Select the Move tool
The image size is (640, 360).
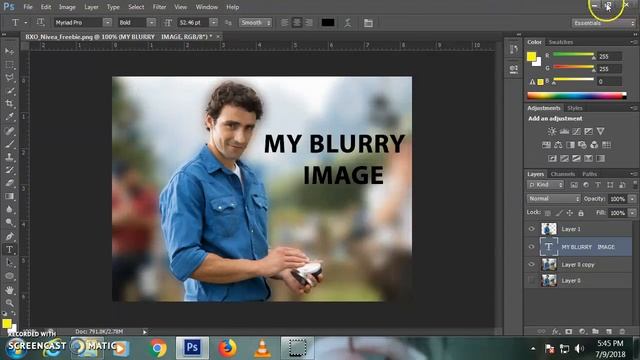(9, 51)
